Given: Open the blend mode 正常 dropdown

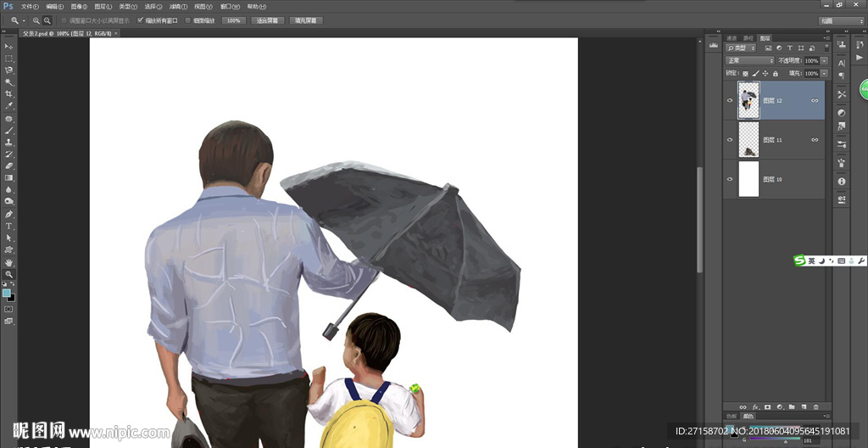Looking at the screenshot, I should click(x=749, y=61).
